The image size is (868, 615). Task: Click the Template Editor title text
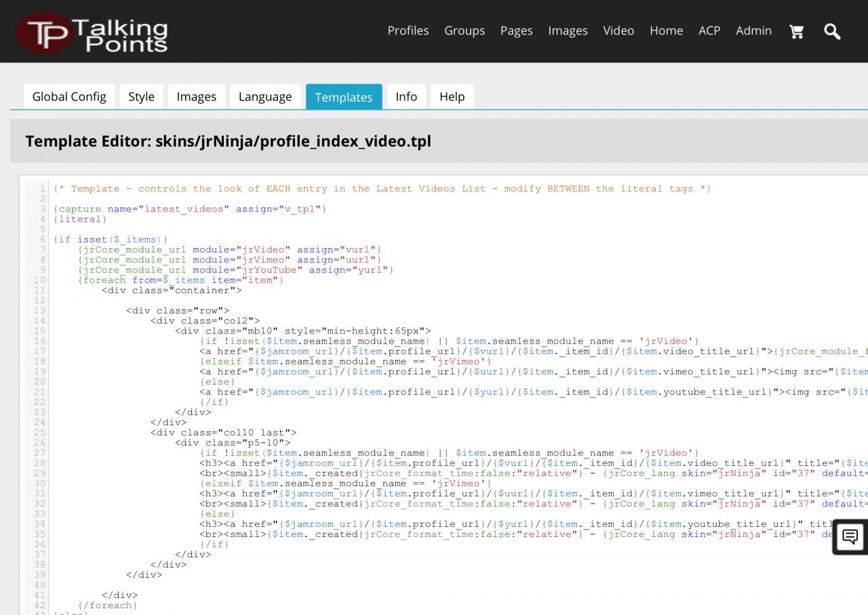(x=228, y=141)
